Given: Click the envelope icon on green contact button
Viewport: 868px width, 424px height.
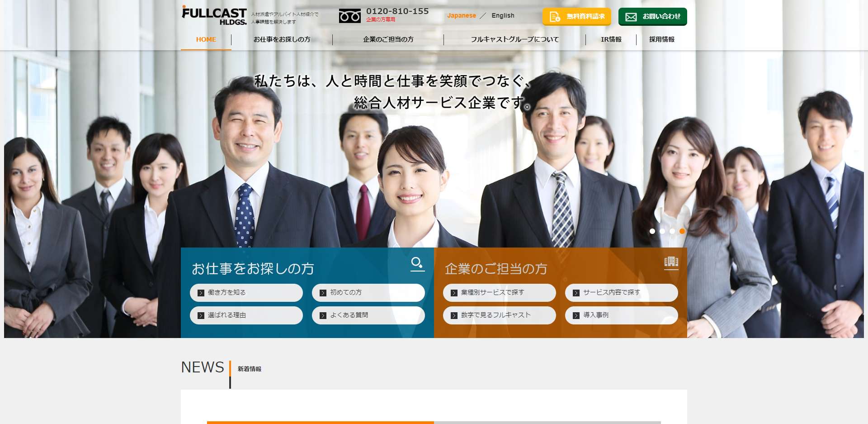Looking at the screenshot, I should click(631, 17).
